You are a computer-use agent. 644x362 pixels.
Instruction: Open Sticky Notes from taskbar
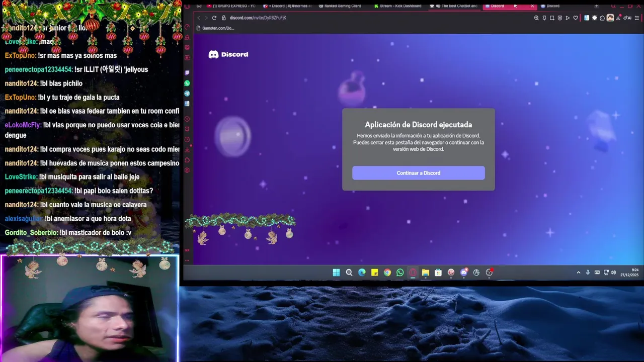374,273
